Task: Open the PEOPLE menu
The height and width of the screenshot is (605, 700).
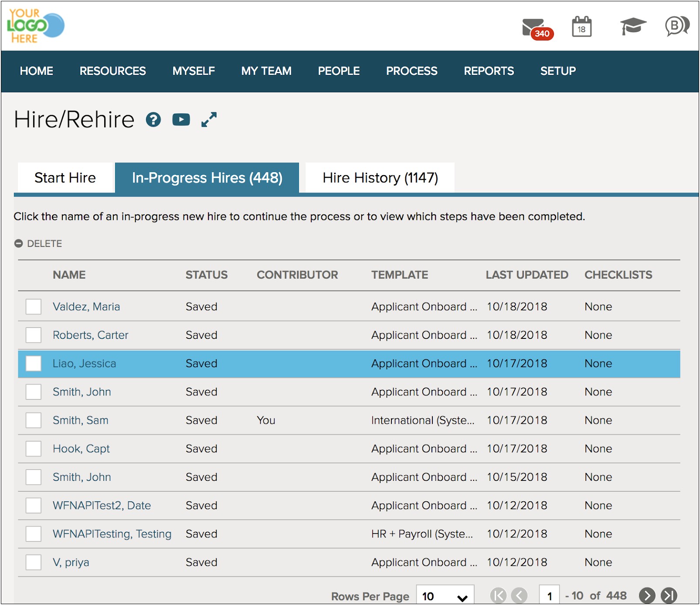Action: pyautogui.click(x=339, y=71)
